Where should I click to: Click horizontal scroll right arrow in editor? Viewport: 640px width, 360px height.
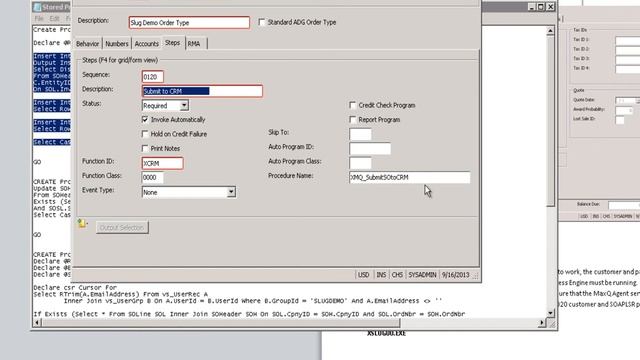(x=542, y=323)
